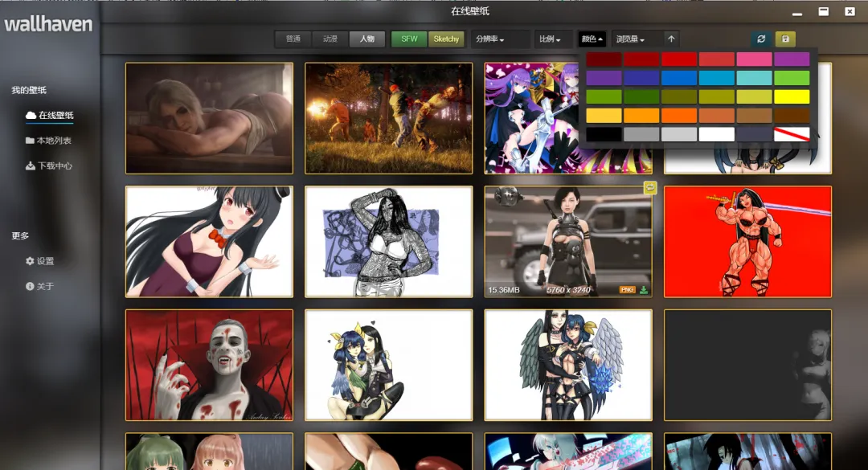
Task: Click the folder icon beside 本地列表
Action: click(30, 141)
